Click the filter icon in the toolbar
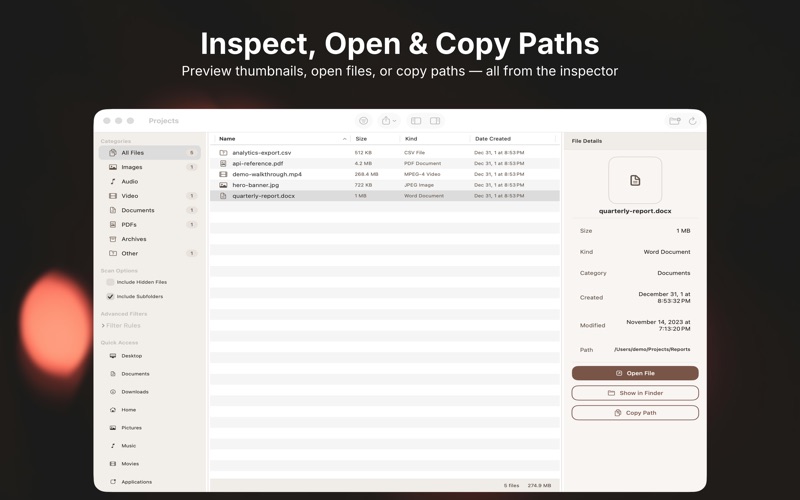Screen dimensions: 800x500 point(363,121)
